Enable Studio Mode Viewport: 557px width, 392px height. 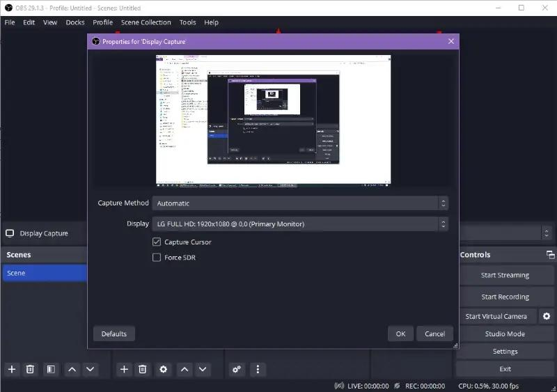pyautogui.click(x=505, y=334)
